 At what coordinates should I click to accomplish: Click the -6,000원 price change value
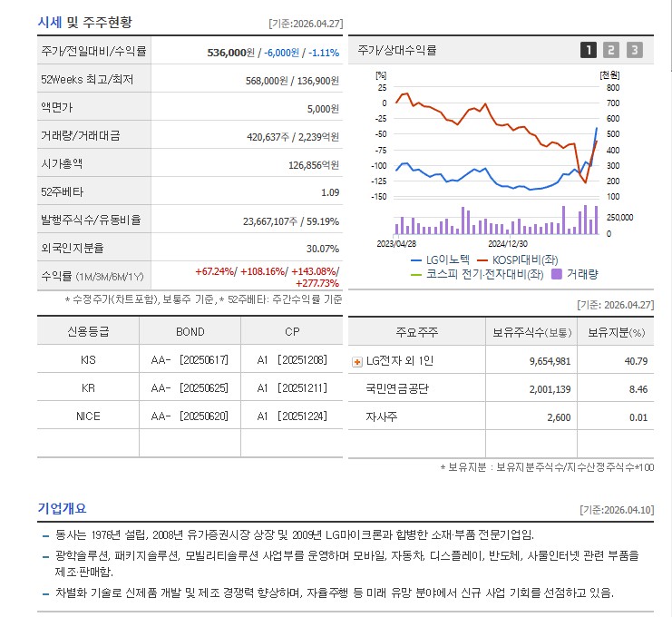[281, 53]
